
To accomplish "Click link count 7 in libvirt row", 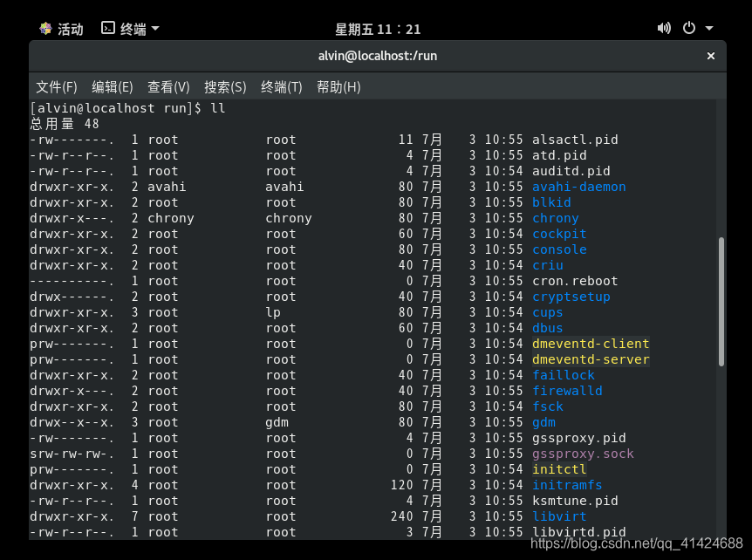I will (x=135, y=517).
